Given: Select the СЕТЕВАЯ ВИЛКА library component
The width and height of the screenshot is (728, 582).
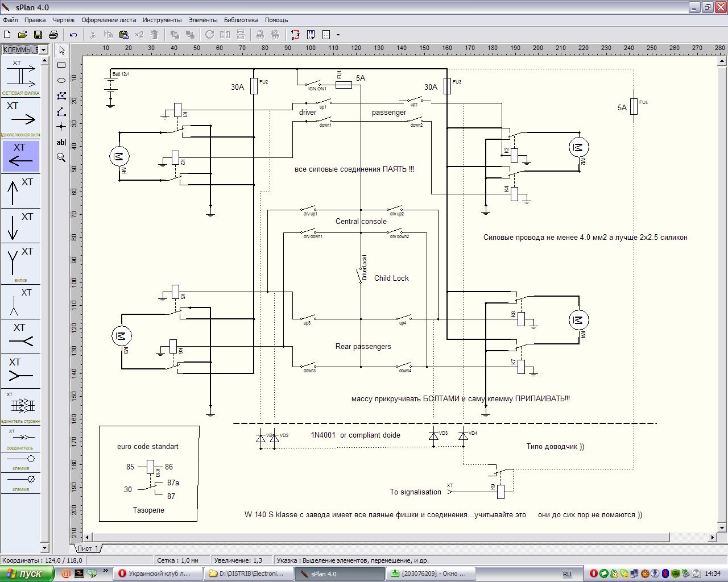Looking at the screenshot, I should point(20,77).
